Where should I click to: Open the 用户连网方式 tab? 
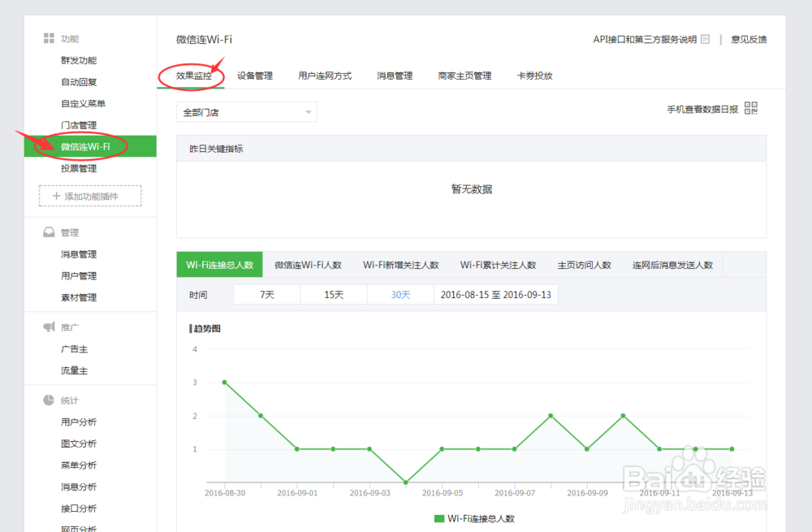[325, 76]
